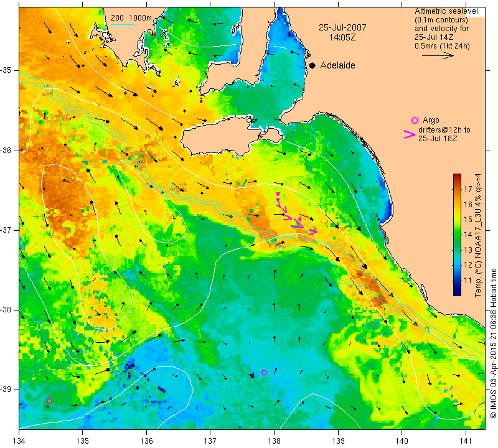This screenshot has height=448, width=498.
Task: Click the 134 longitude axis label
Action: click(19, 441)
